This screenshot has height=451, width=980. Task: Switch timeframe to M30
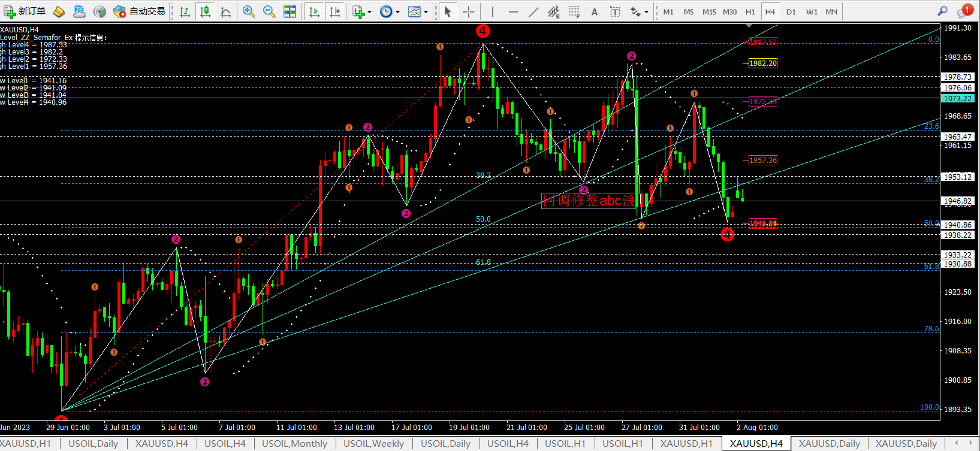click(730, 11)
